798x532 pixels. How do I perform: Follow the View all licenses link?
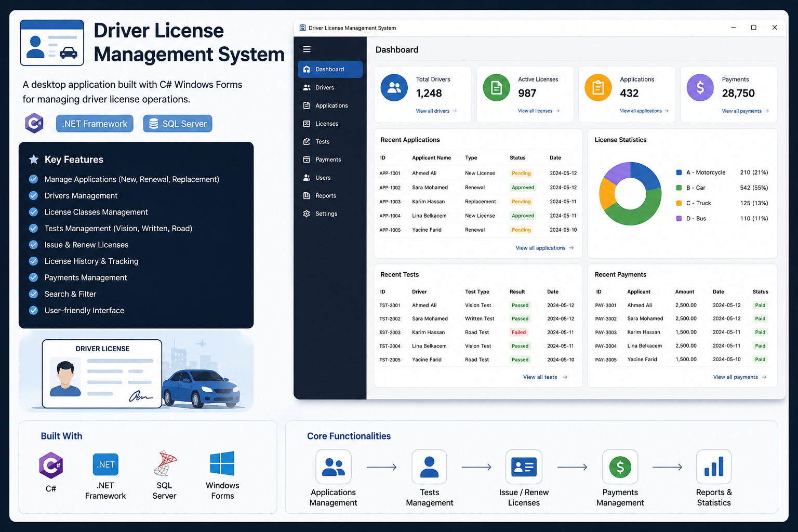pos(539,111)
